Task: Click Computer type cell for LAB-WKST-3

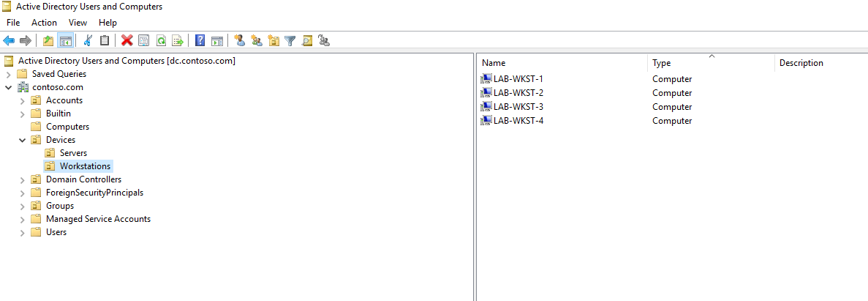Action: [672, 107]
